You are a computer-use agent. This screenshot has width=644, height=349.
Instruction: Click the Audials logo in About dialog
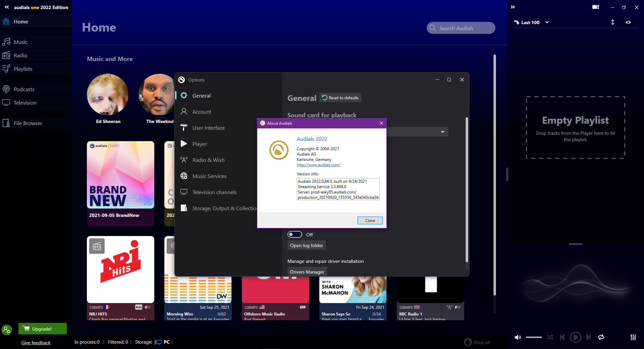tap(279, 150)
